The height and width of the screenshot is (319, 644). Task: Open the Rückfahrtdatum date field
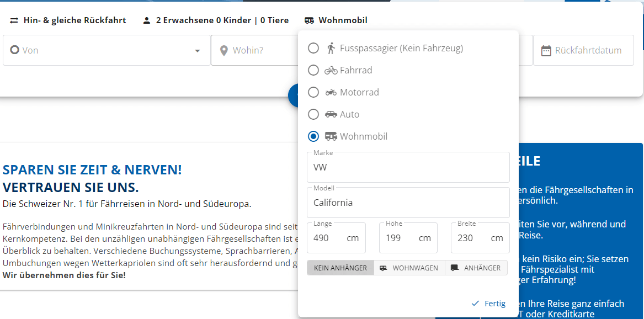click(x=584, y=50)
